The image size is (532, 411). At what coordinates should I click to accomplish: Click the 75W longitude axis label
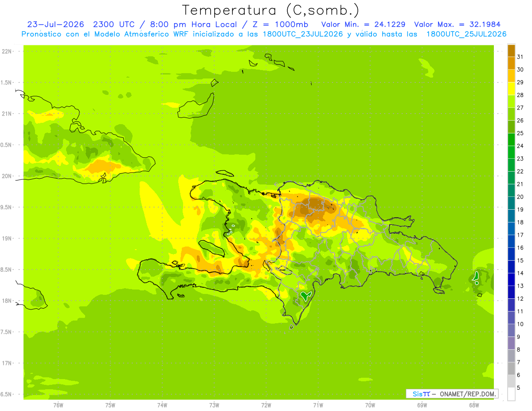click(110, 405)
